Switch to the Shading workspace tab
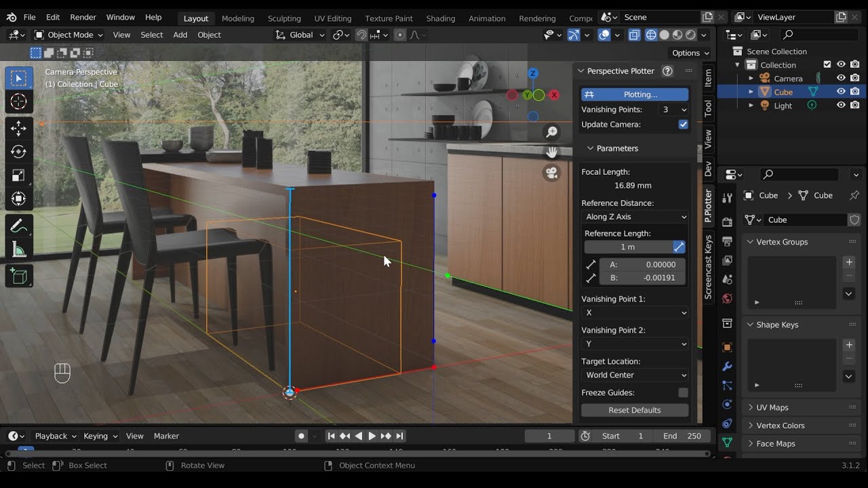 pyautogui.click(x=441, y=18)
